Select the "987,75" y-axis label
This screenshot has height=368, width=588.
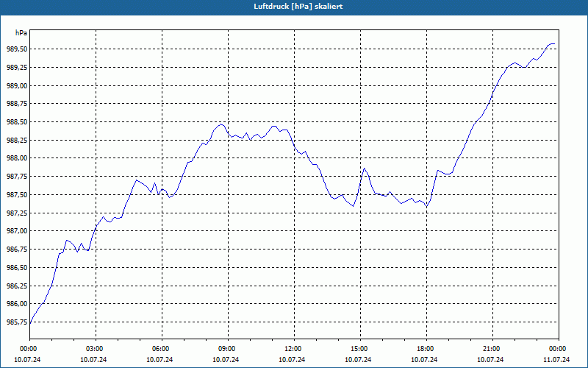point(17,177)
